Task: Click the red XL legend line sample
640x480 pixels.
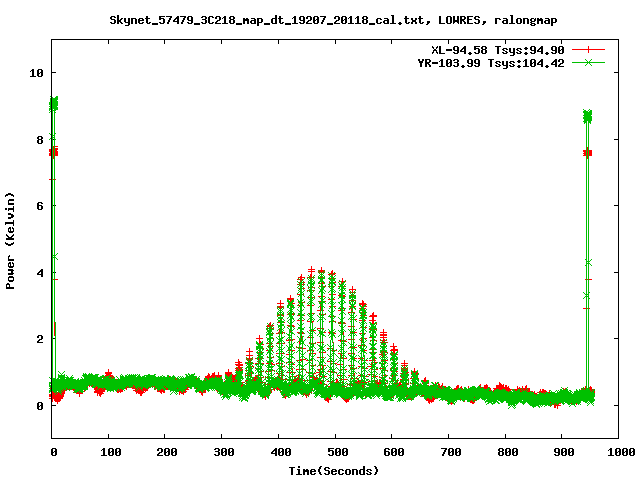Action: [x=588, y=50]
